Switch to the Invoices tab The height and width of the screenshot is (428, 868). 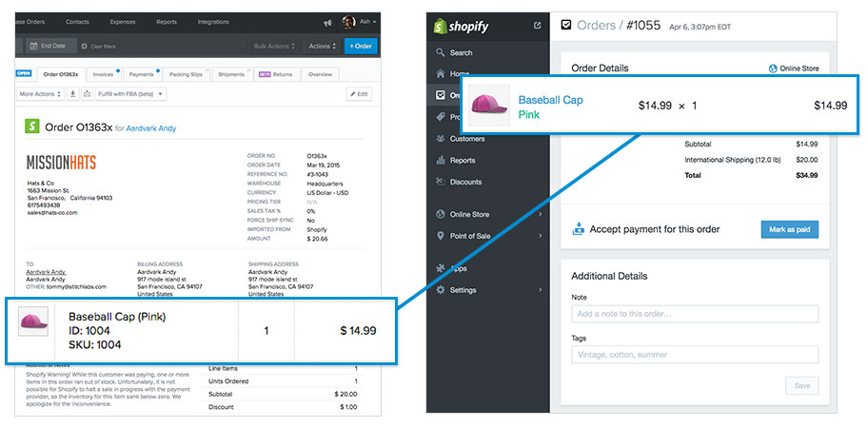pos(104,74)
